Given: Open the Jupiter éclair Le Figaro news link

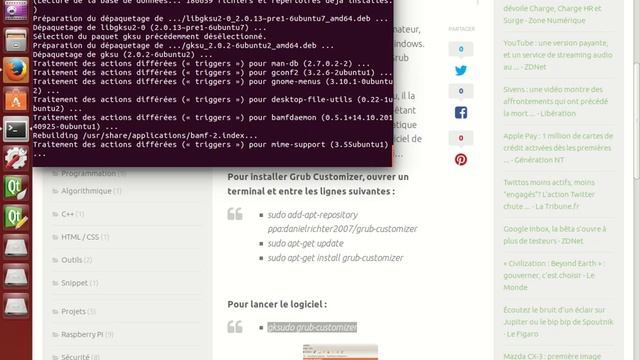Looking at the screenshot, I should (558, 322).
